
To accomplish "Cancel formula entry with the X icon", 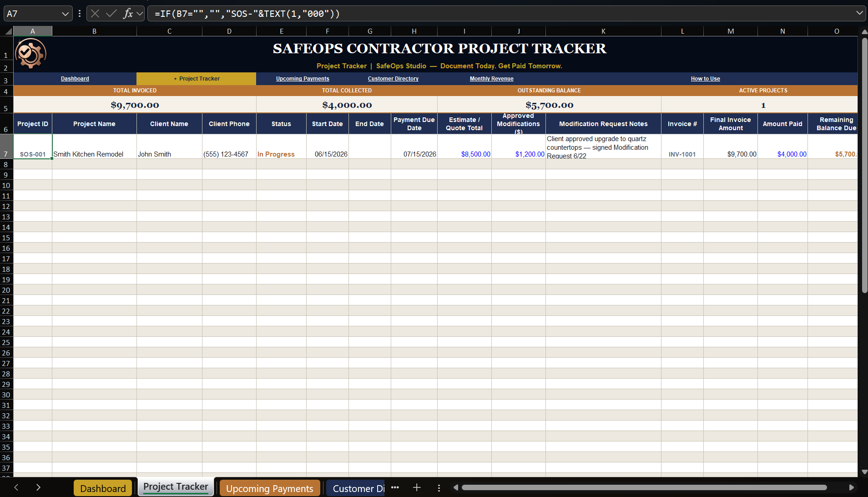I will pyautogui.click(x=95, y=14).
